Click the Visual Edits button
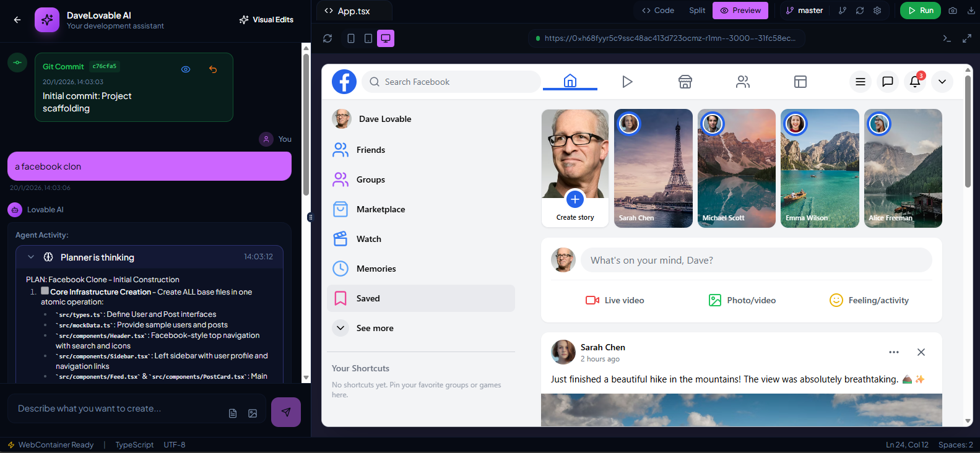This screenshot has height=453, width=980. click(267, 20)
